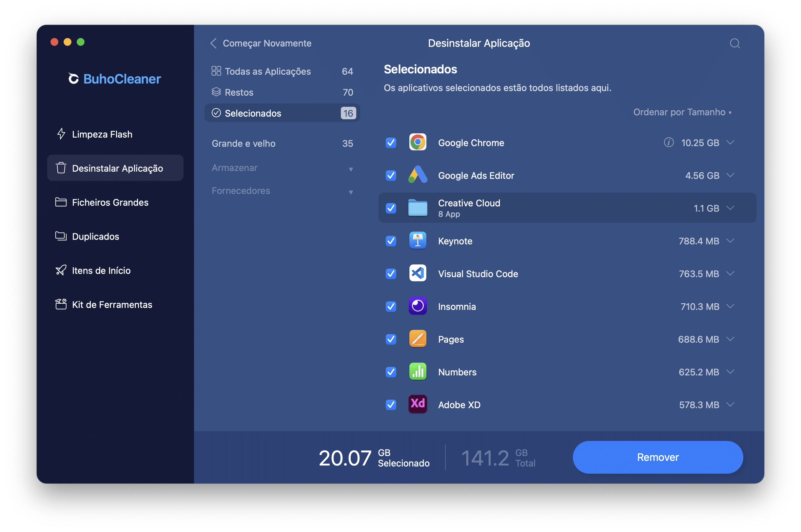Click the Desinstalar Aplicação trash icon

click(61, 168)
